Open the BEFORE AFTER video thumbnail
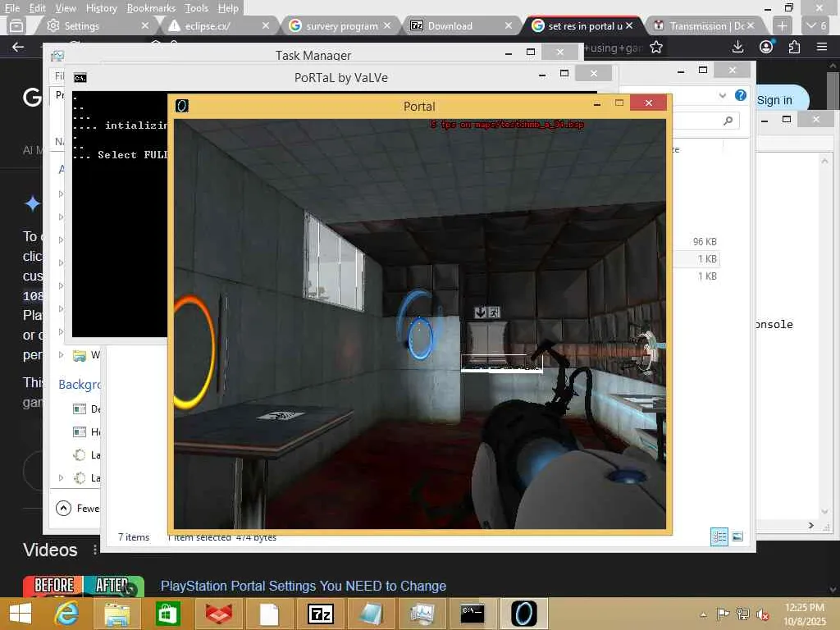 [83, 586]
